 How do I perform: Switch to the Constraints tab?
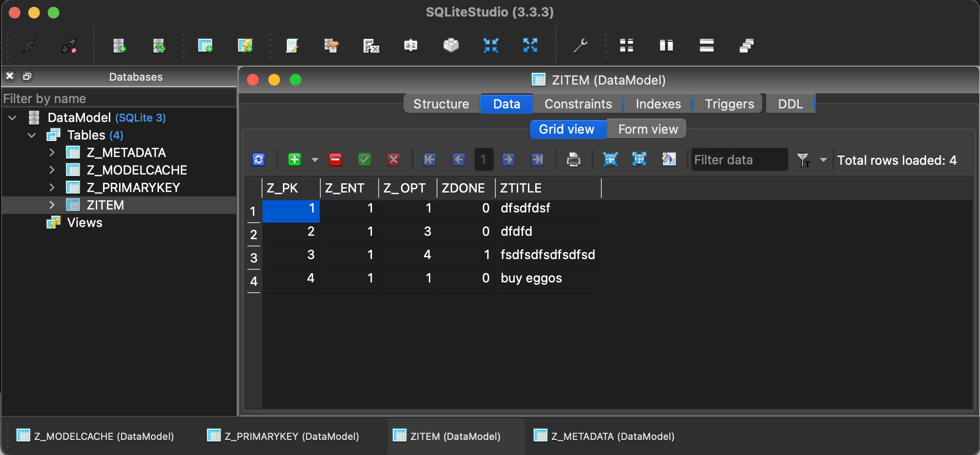578,104
